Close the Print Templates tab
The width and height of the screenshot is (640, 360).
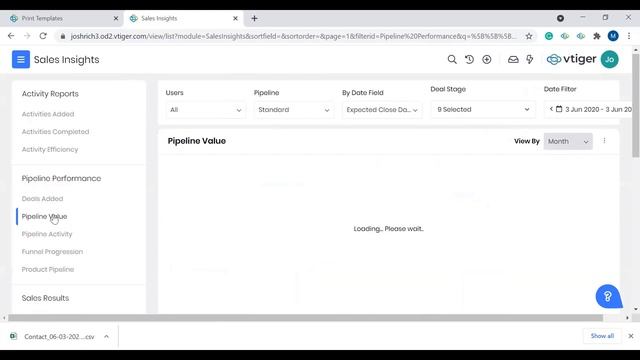(116, 18)
